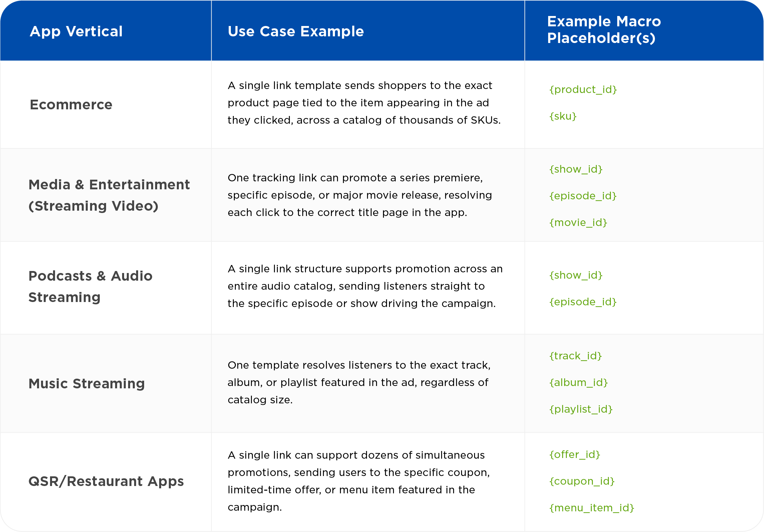
Task: Click the {track_id} placeholder
Action: [576, 356]
